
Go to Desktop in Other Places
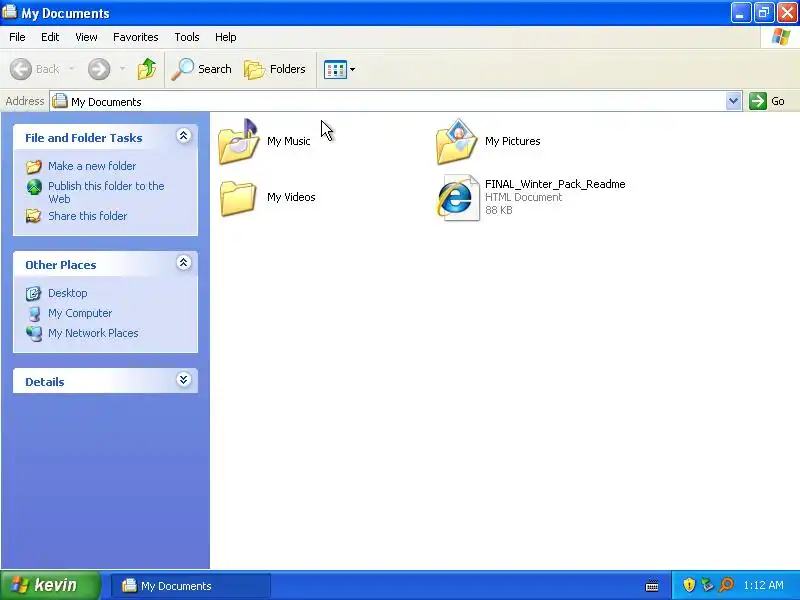click(x=67, y=293)
